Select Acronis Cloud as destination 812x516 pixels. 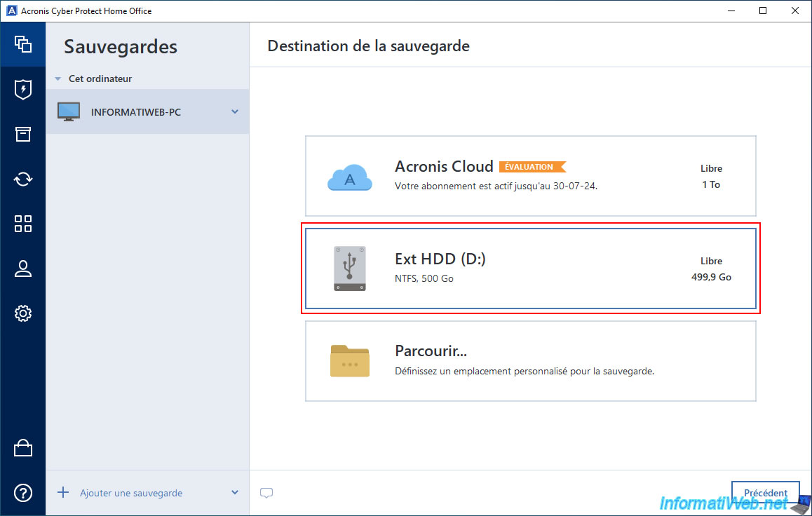530,176
